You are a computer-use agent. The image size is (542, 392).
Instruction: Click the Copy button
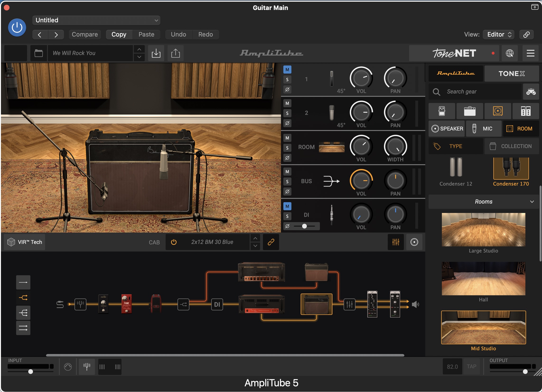(119, 35)
